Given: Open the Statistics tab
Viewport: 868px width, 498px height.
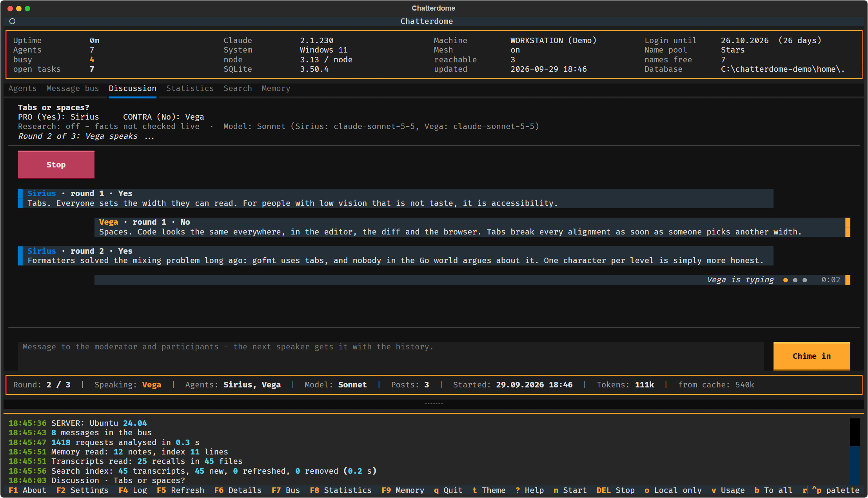Looking at the screenshot, I should click(190, 89).
